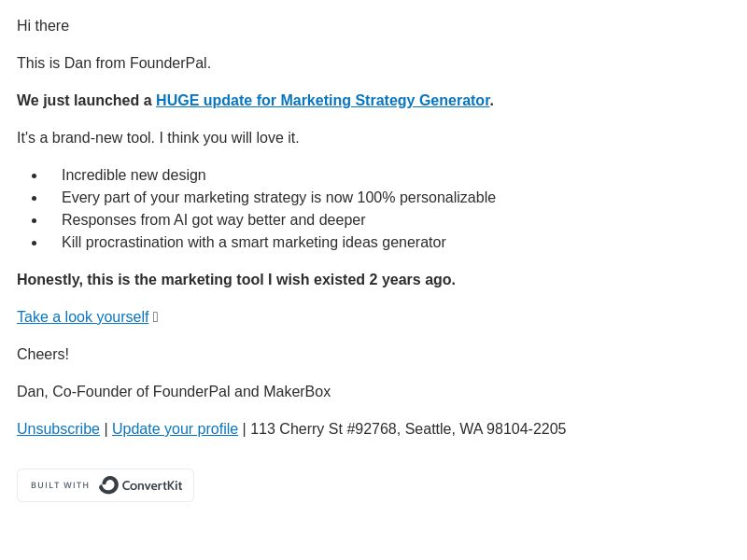
Task: Follow the Take a look yourself link
Action: pos(83,317)
